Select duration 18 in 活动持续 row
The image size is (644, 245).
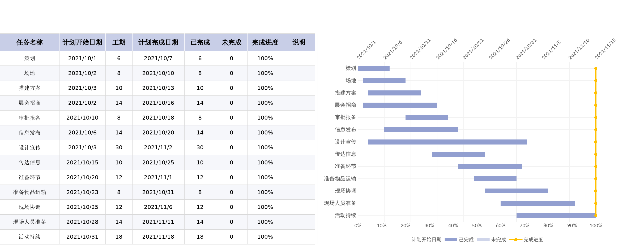pos(119,237)
